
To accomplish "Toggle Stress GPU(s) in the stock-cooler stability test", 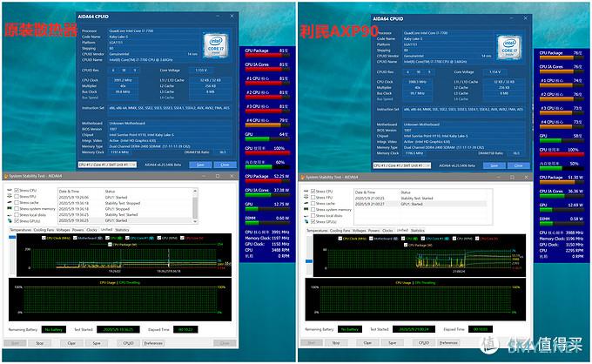I will [17, 220].
